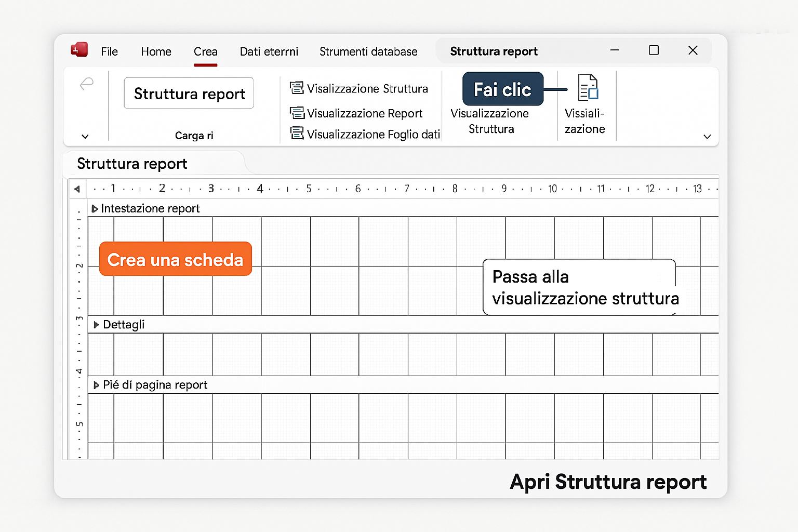The width and height of the screenshot is (798, 532).
Task: Click the Visualizzazione Report icon
Action: point(297,113)
